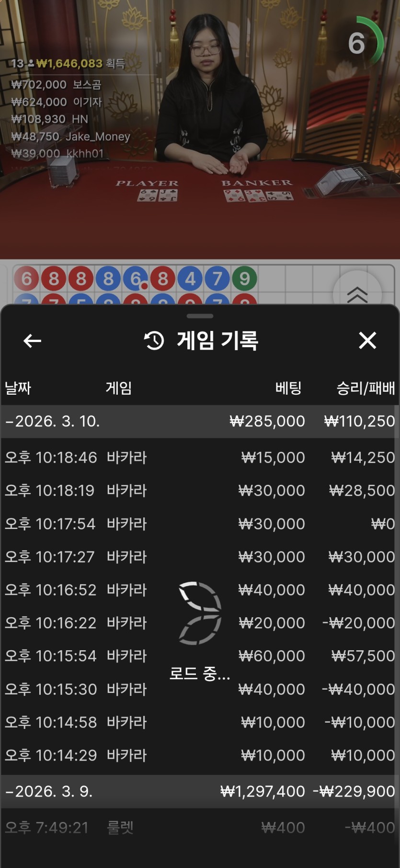The height and width of the screenshot is (868, 400).
Task: Click the ₩14,250 win amount
Action: 363,457
